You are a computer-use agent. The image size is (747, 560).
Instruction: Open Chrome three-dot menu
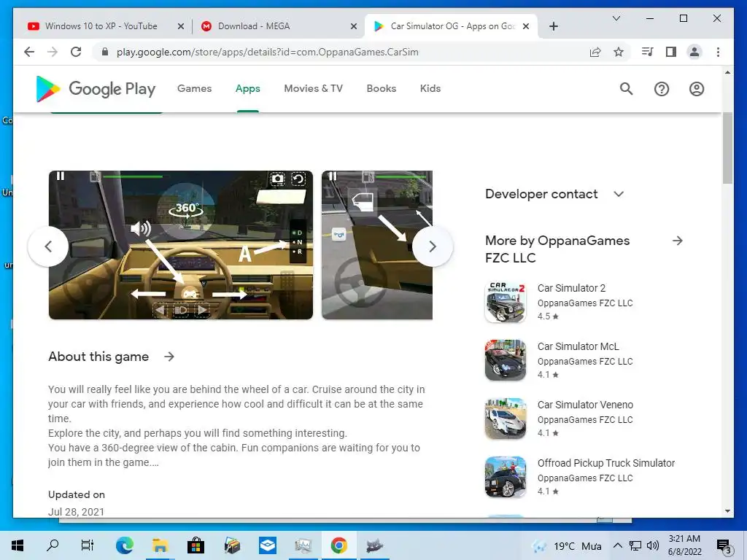point(718,52)
